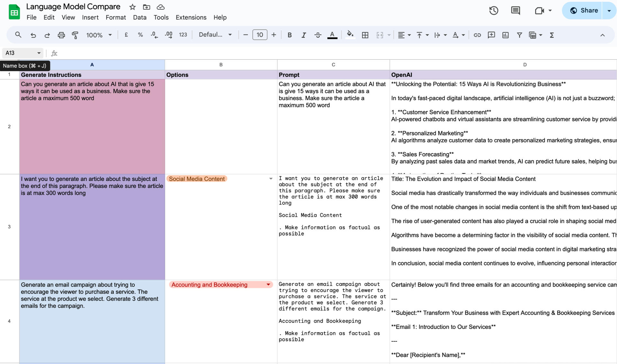Click the Insert comment icon
617x364 pixels.
point(491,35)
